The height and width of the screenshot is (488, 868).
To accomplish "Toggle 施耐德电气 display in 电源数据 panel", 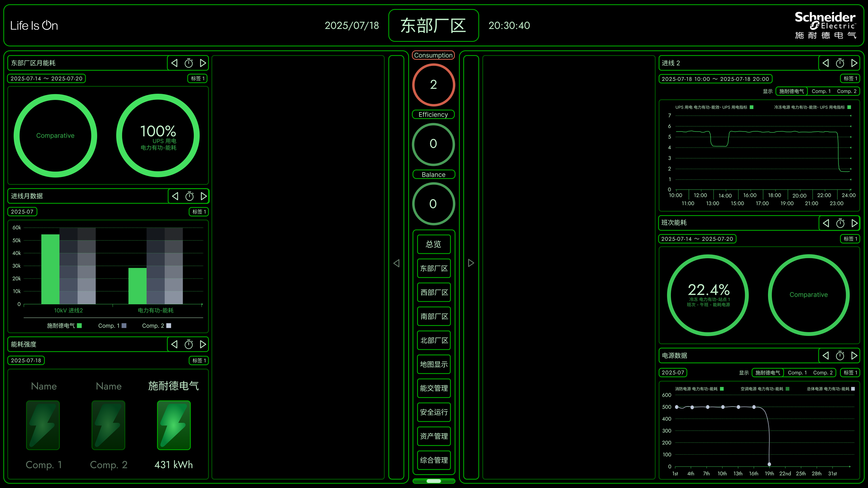I will pos(768,373).
